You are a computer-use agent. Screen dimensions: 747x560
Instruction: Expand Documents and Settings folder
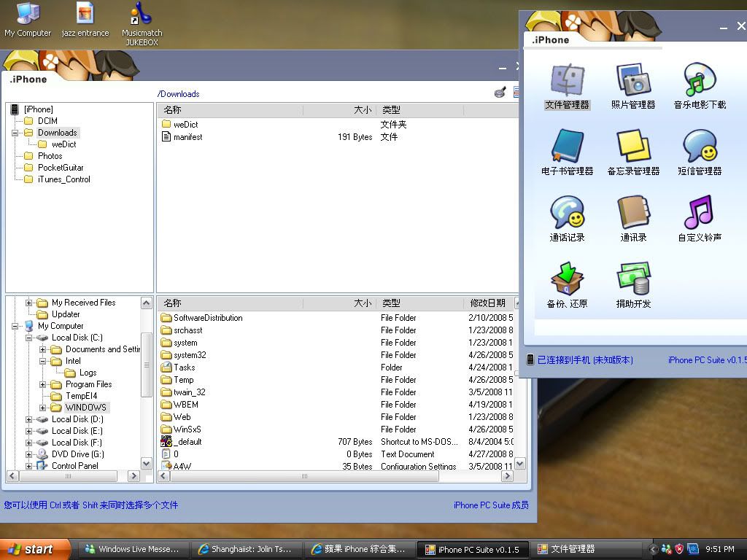[x=42, y=349]
